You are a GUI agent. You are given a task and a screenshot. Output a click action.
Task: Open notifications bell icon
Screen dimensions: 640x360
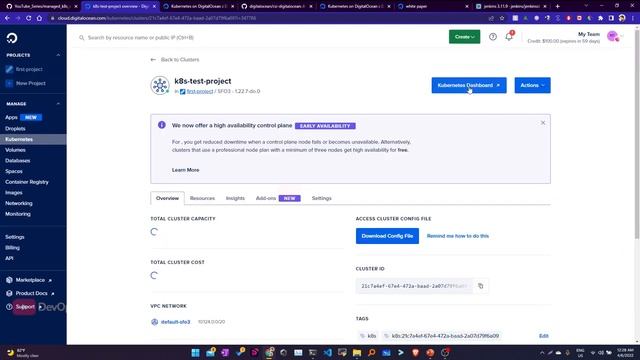point(509,36)
